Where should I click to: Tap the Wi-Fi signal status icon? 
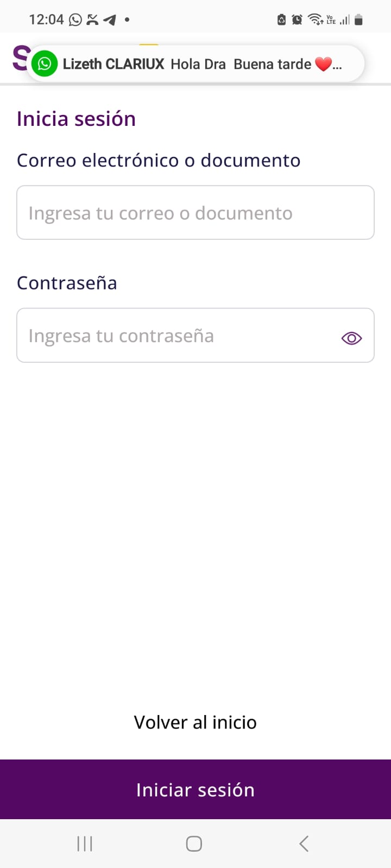tap(315, 20)
